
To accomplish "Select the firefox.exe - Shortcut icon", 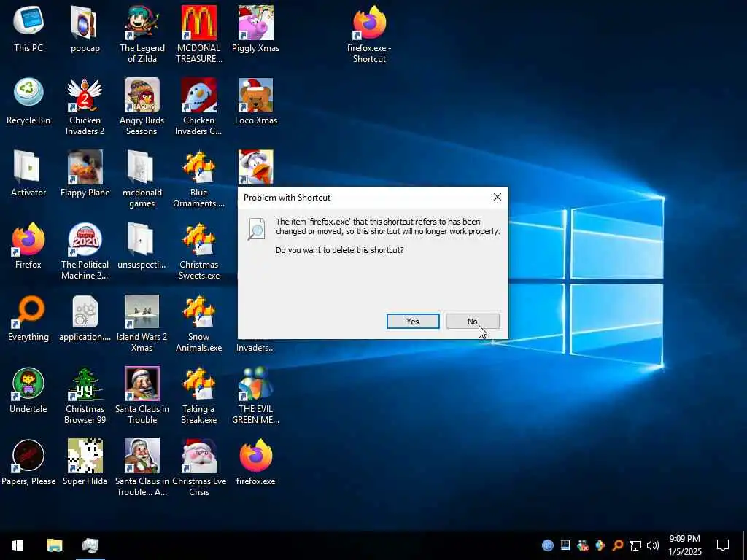I will (x=369, y=34).
